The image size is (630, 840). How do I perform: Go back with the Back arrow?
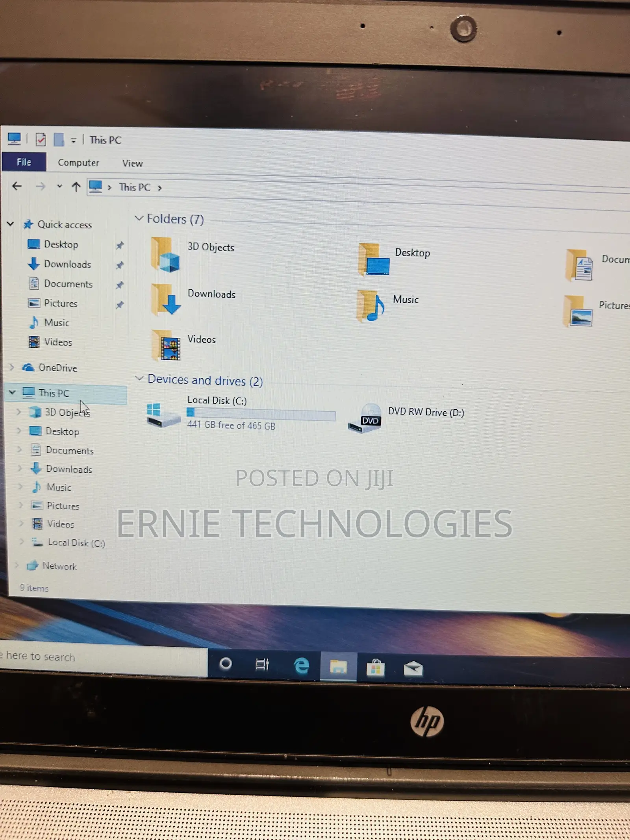(x=17, y=186)
